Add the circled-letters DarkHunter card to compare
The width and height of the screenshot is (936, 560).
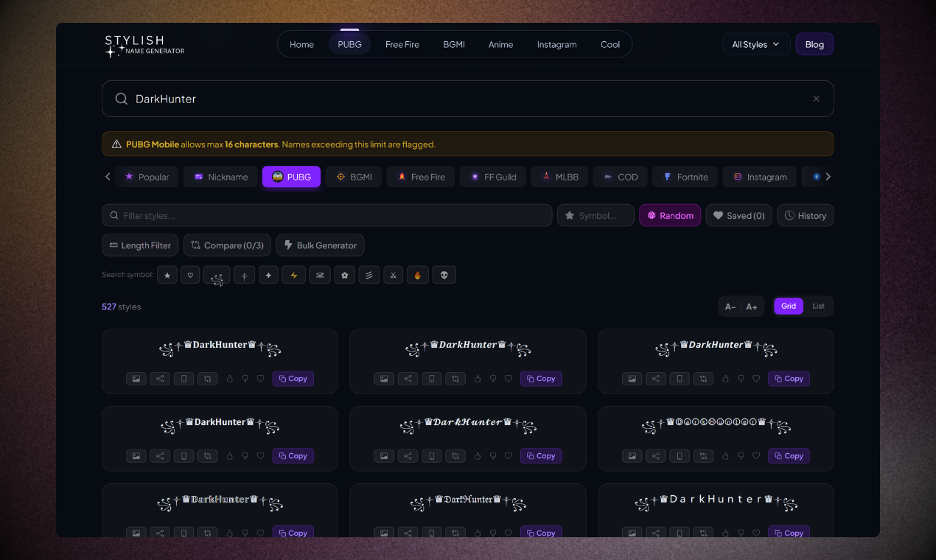click(703, 456)
